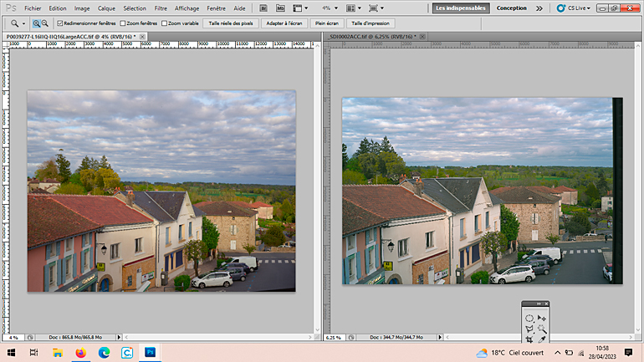This screenshot has width=644, height=362.
Task: Open Capture One (C icon) on taskbar
Action: click(x=127, y=353)
